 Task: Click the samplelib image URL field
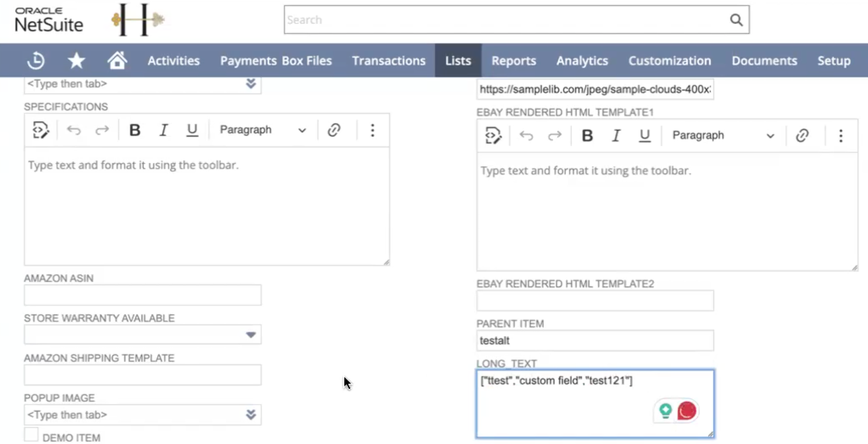[x=595, y=89]
